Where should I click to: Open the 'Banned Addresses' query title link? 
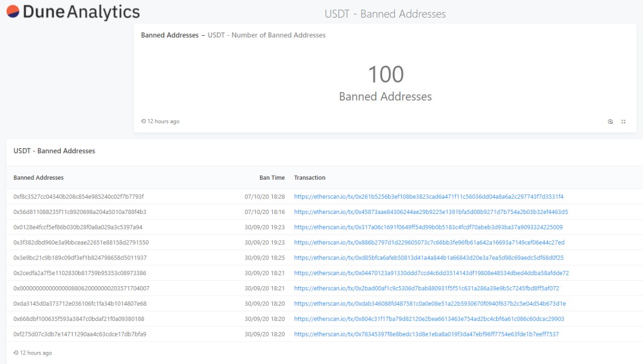170,35
